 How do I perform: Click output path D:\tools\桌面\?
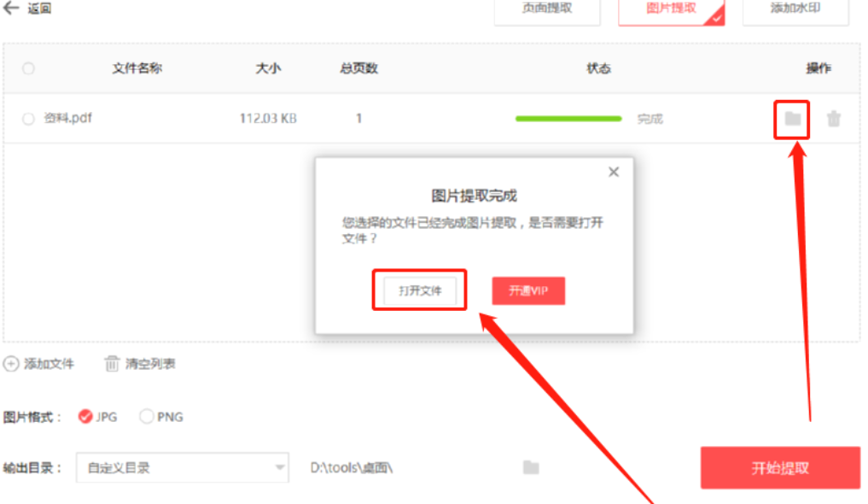[352, 468]
